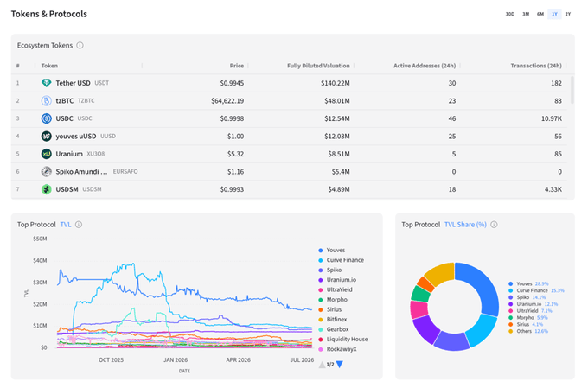
Task: Select the 3M time range
Action: [x=526, y=14]
